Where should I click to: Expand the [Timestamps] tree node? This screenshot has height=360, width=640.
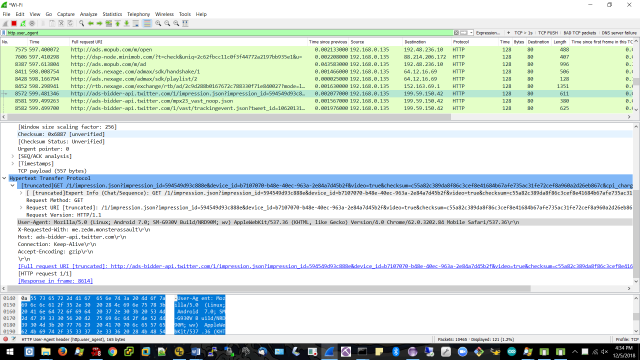tap(13, 164)
